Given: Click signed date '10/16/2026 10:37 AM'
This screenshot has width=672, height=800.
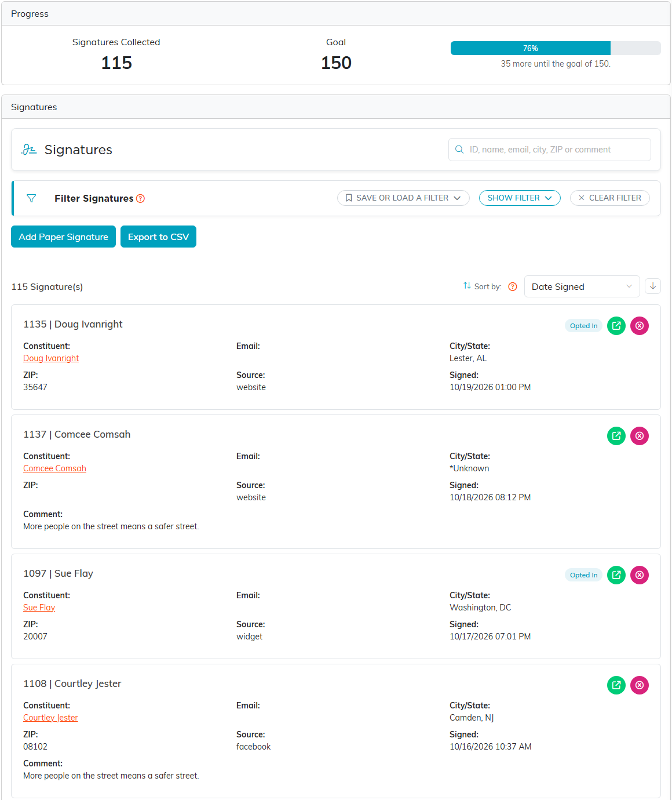Looking at the screenshot, I should [x=491, y=747].
